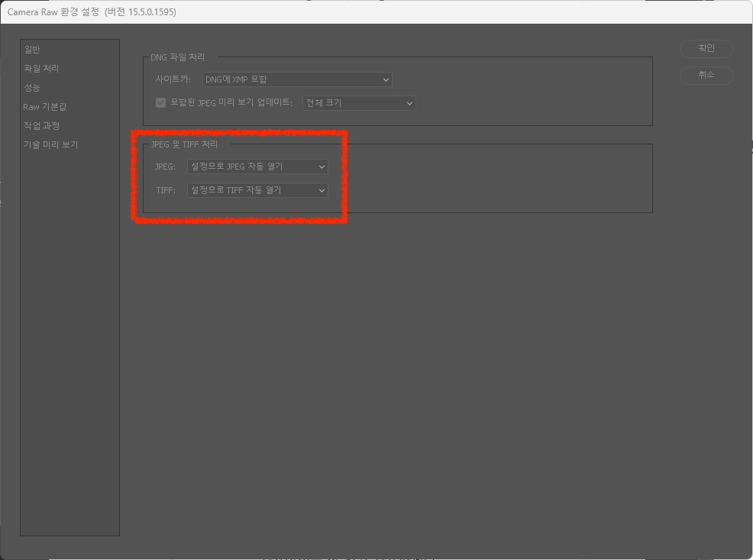The image size is (753, 560).
Task: Click the Camera Raw 환경 설정 title bar
Action: 376,12
